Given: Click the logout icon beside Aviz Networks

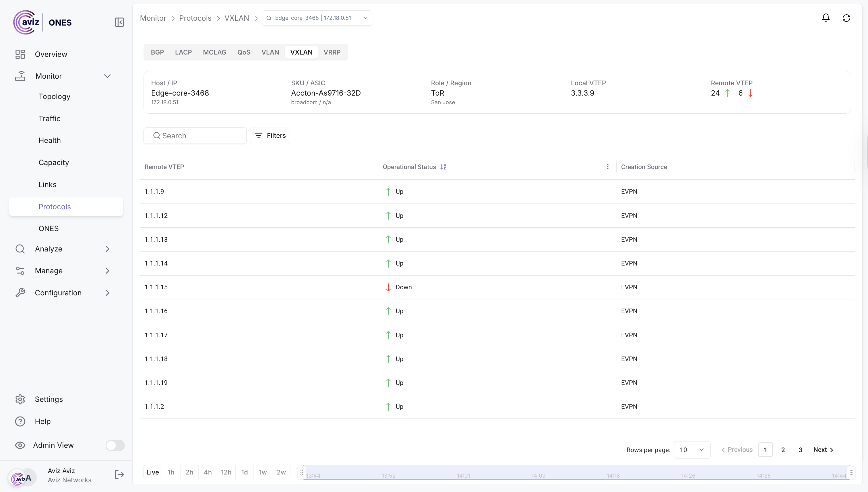Looking at the screenshot, I should coord(119,475).
